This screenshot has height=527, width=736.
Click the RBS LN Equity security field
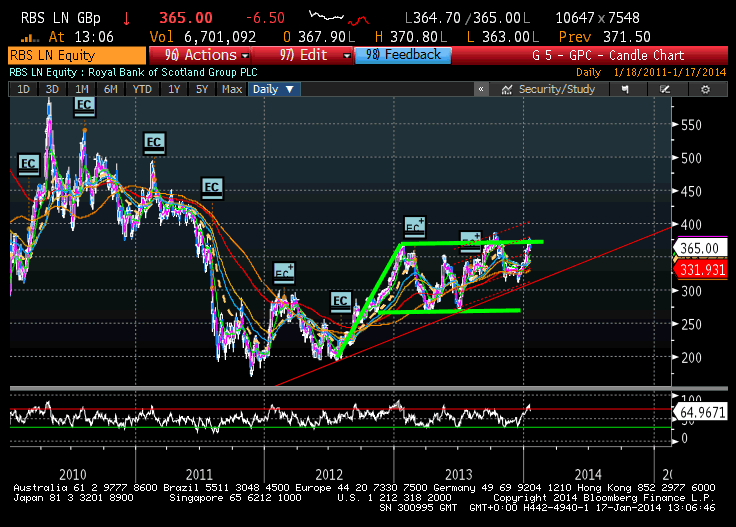(77, 55)
